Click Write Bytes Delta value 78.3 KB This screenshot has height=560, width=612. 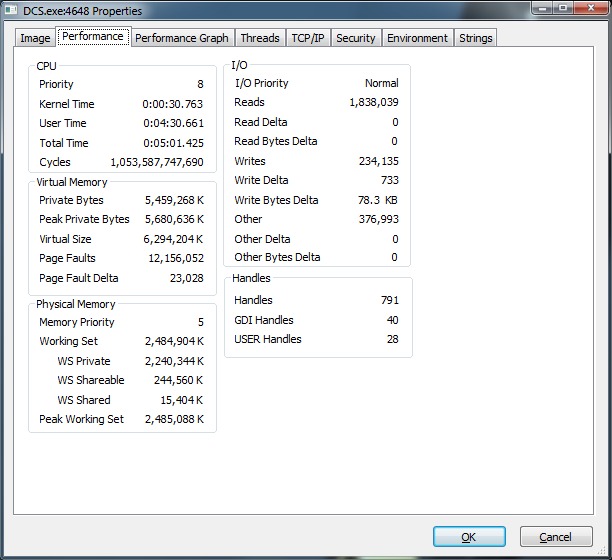[378, 200]
